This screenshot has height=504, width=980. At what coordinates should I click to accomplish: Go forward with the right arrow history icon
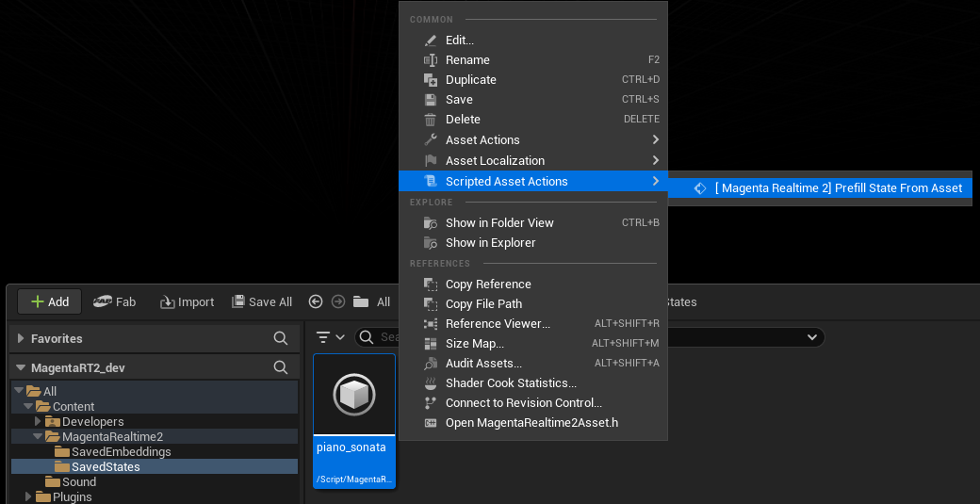[x=338, y=301]
